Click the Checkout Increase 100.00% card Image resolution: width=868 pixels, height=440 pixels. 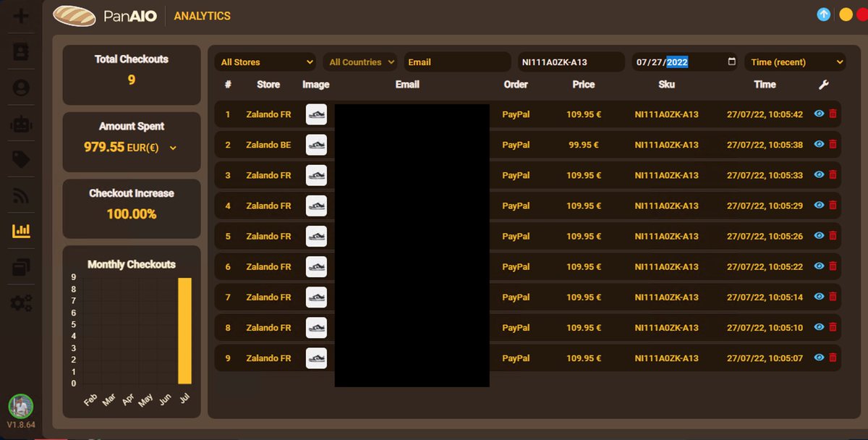coord(132,209)
